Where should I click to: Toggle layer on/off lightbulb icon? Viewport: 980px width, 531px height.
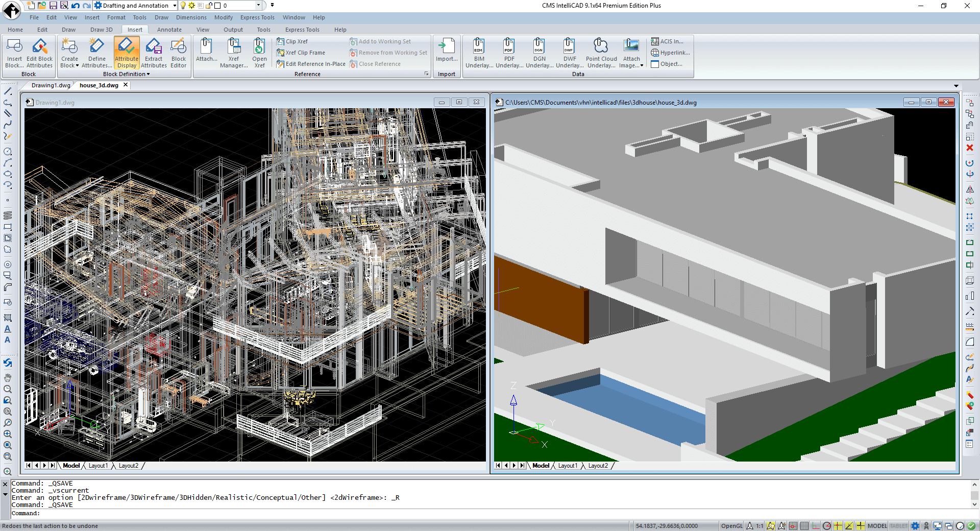(x=183, y=6)
